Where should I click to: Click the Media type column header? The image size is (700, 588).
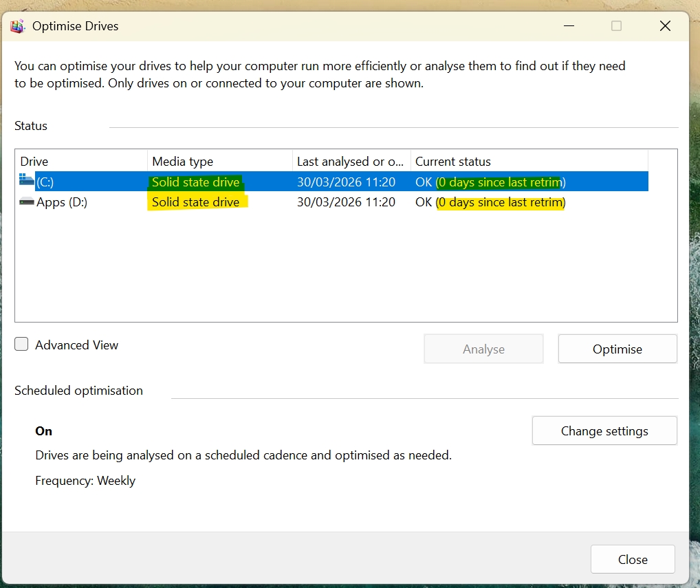(183, 162)
